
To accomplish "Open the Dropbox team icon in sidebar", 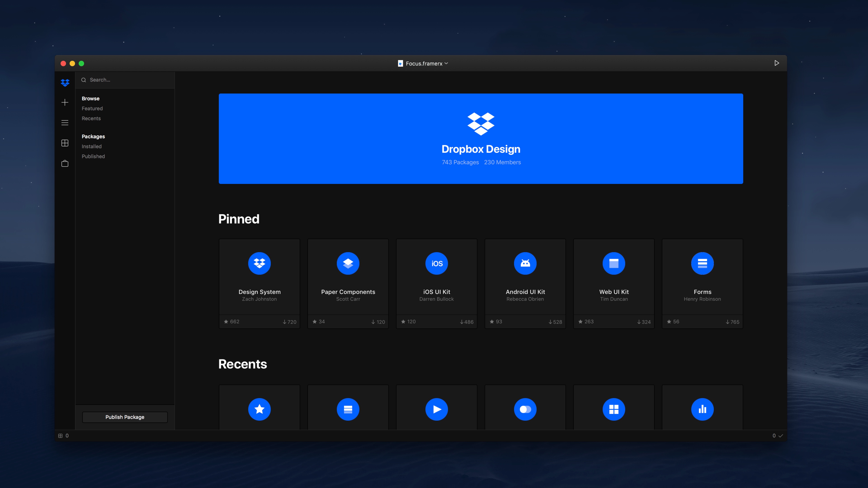I will 65,82.
